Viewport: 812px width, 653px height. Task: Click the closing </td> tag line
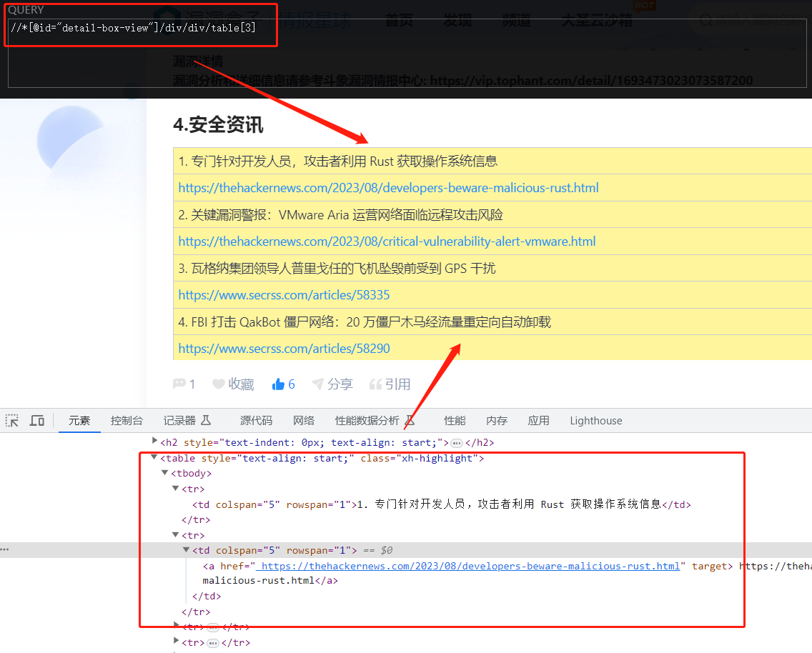(207, 596)
